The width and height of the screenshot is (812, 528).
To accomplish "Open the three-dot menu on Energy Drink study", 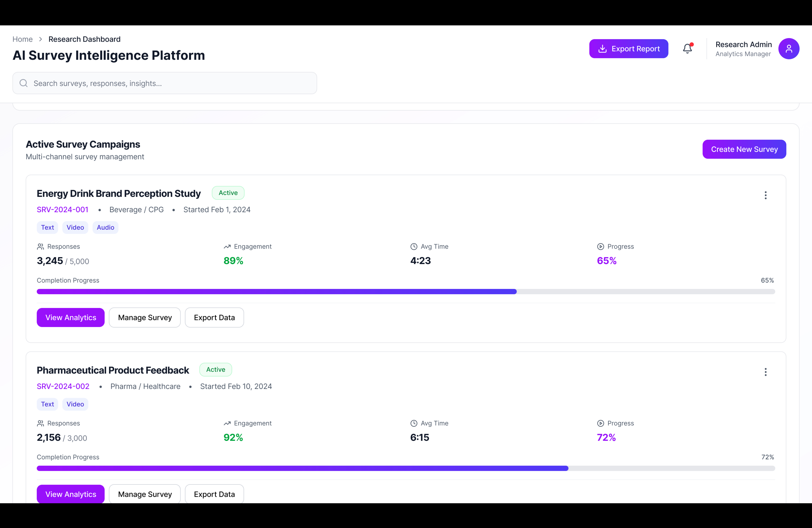I will (x=766, y=195).
